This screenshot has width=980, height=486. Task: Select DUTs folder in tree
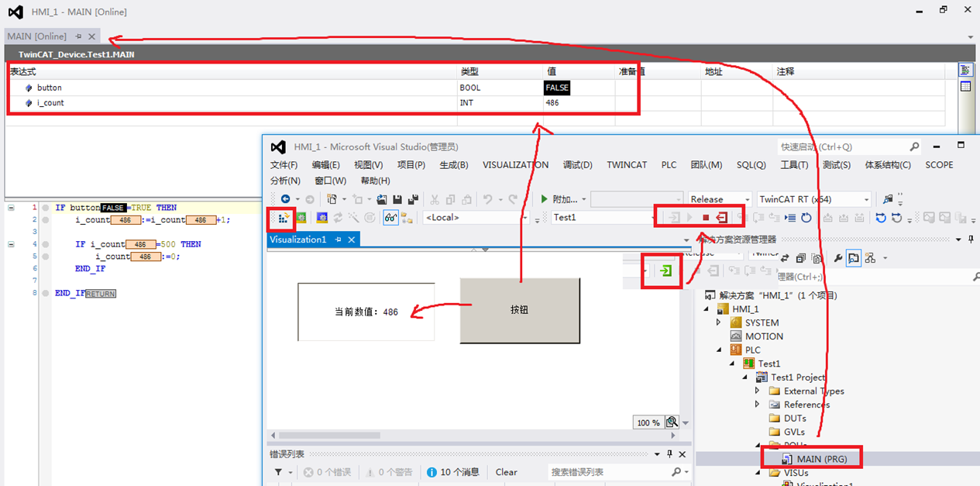click(796, 418)
